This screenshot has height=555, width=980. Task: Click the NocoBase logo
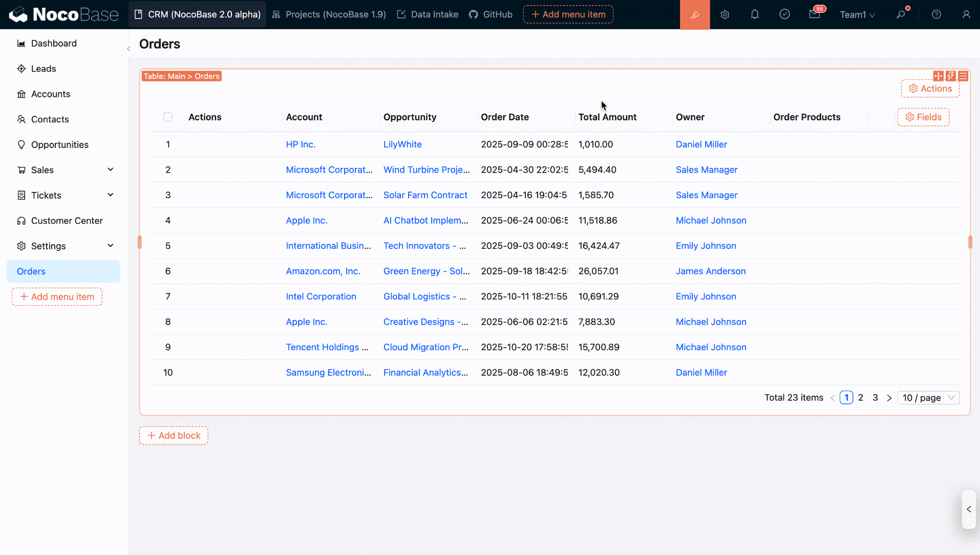coord(63,14)
